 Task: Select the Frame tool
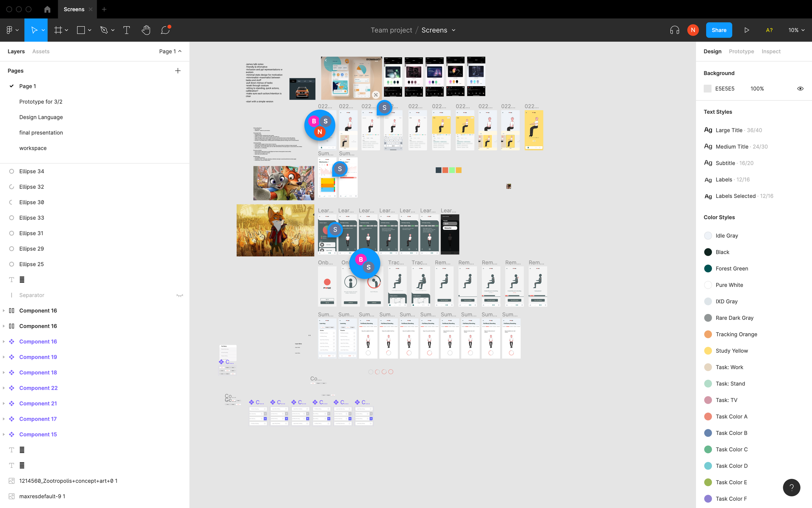(x=58, y=30)
